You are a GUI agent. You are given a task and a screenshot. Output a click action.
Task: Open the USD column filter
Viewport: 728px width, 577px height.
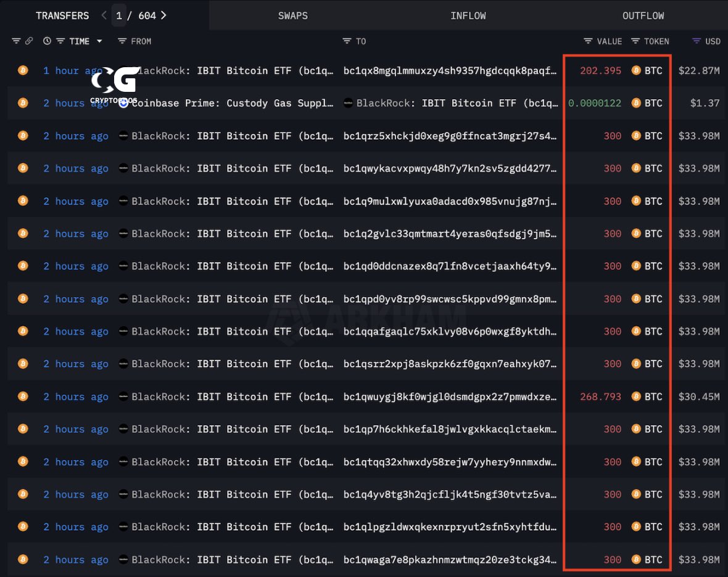[x=697, y=41]
